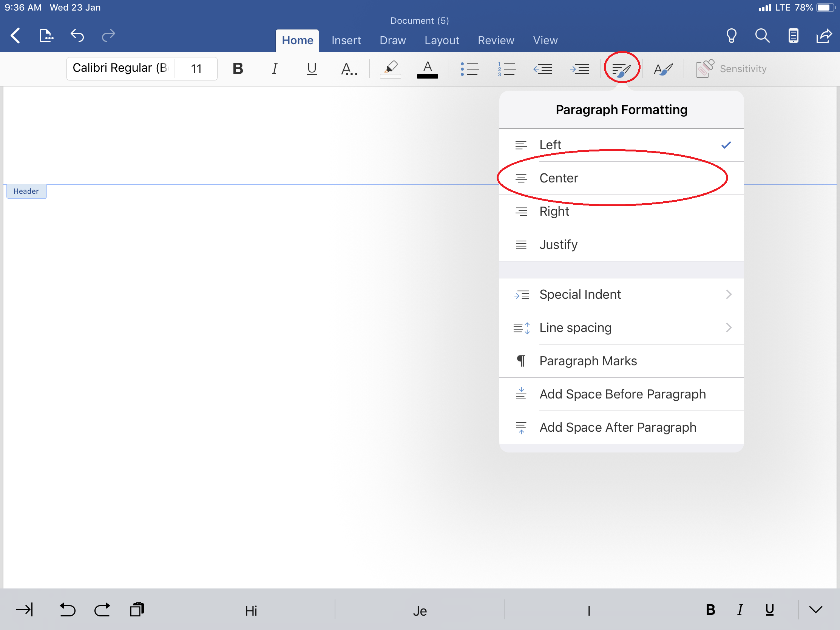840x630 pixels.
Task: Tap the lightbulb Tell Me icon
Action: pos(731,36)
